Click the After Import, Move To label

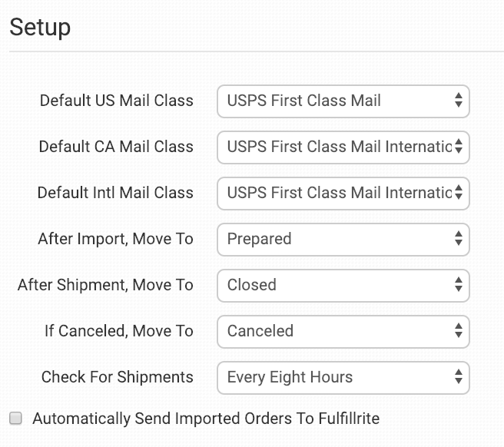(x=115, y=239)
